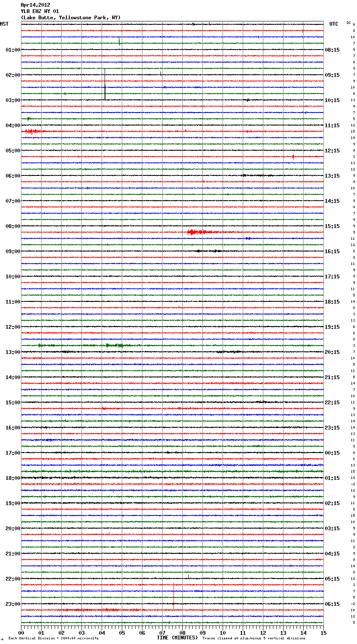The width and height of the screenshot is (357, 644).
Task: Select the "01:00" MST hour label
Action: click(13, 50)
